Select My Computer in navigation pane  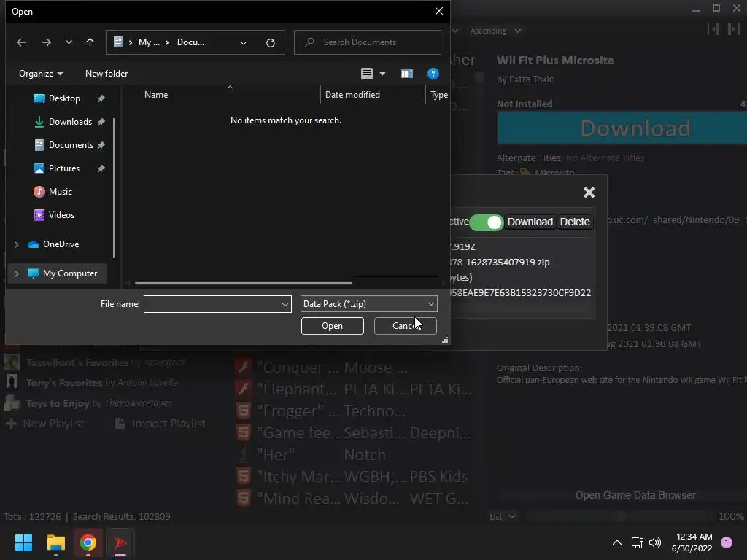click(x=69, y=273)
